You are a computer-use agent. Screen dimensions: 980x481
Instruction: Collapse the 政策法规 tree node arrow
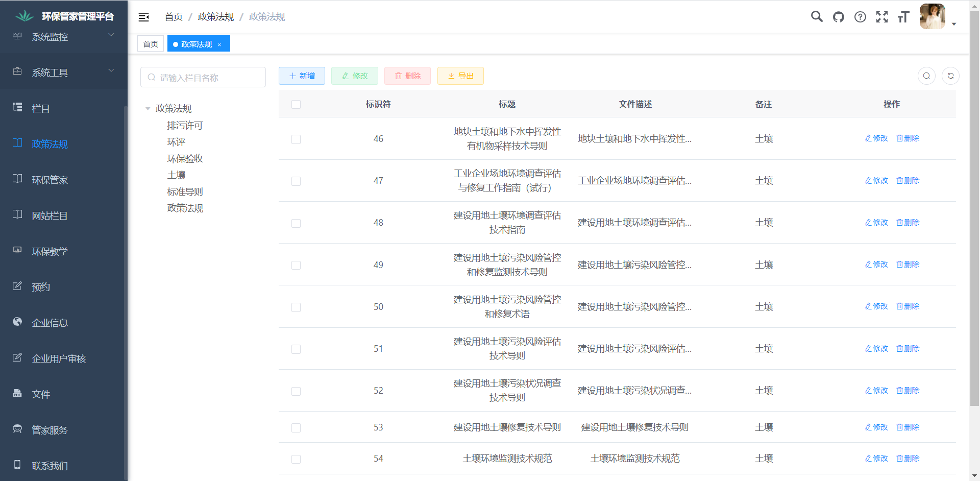pos(148,109)
